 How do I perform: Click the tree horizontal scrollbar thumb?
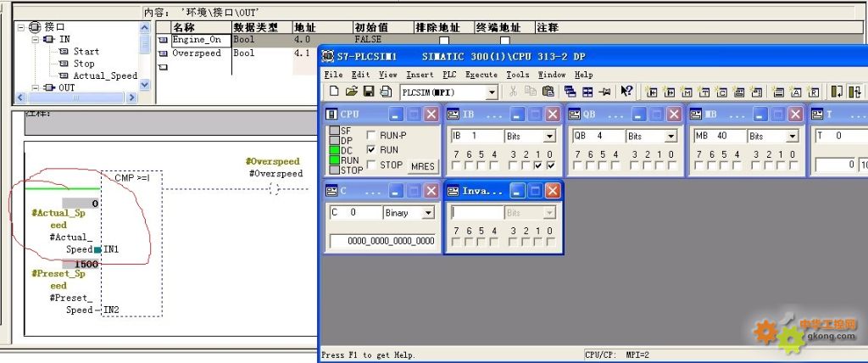point(75,98)
